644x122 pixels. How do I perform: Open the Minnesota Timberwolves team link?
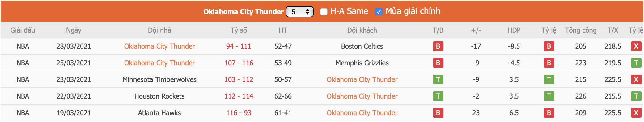[159, 79]
